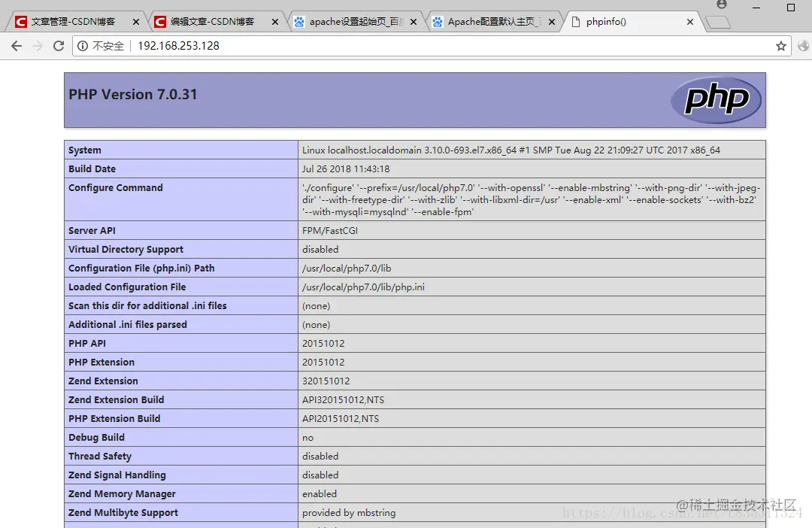Open the Apache配置默认主页 tab
The height and width of the screenshot is (528, 812).
(495, 22)
